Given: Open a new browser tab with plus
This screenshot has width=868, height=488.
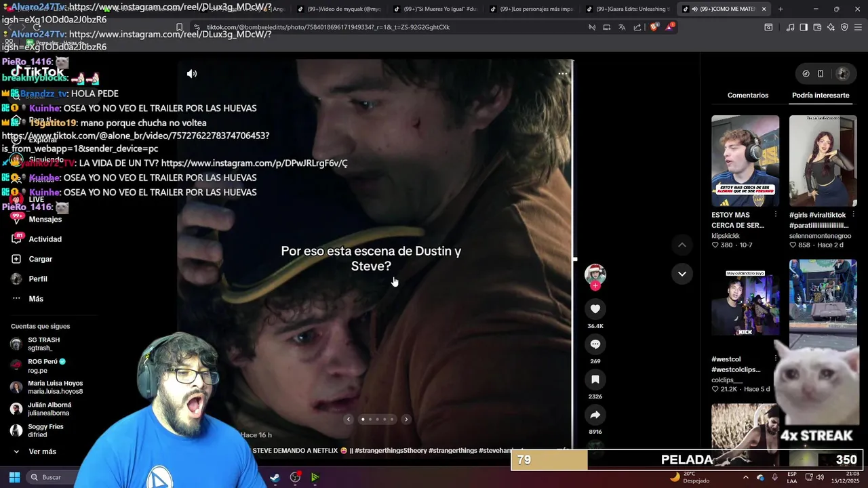Looking at the screenshot, I should (x=781, y=9).
